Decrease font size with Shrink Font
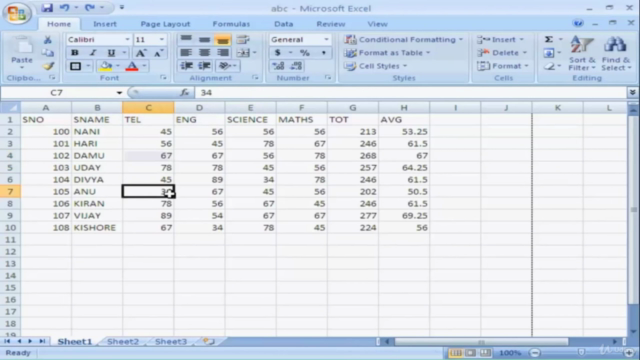 [158, 53]
